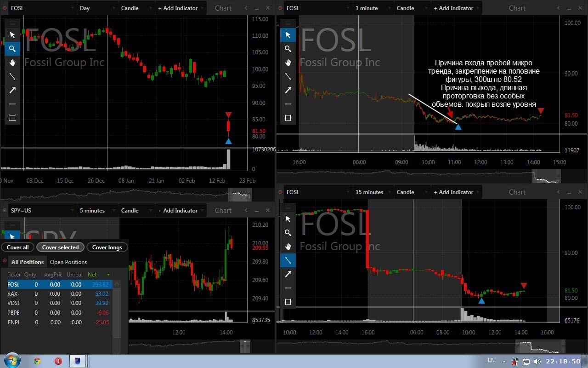
Task: Select the pan hand tool in 15 minutes chart
Action: click(288, 247)
